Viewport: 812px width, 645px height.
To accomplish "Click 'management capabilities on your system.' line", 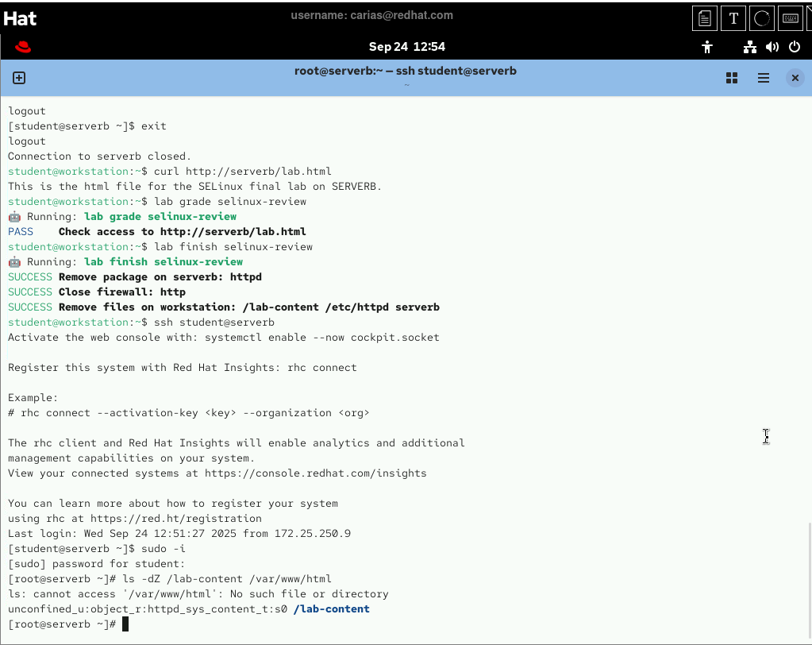I will click(x=132, y=458).
